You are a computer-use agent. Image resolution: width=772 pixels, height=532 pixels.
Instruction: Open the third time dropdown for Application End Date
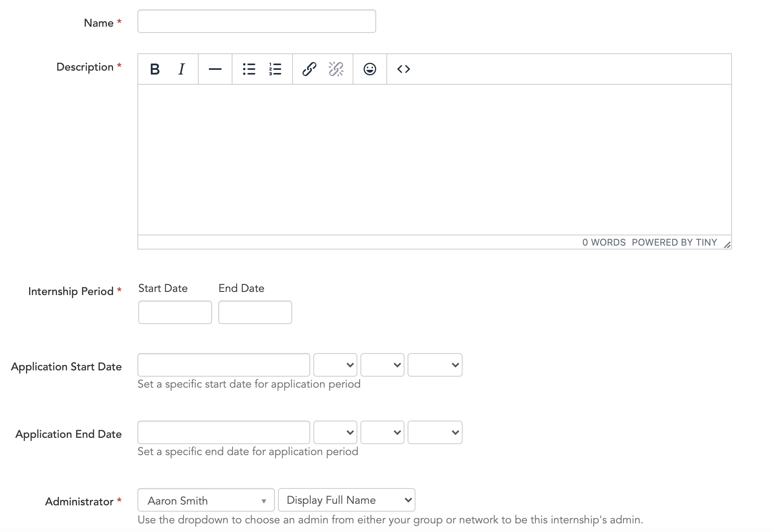[435, 432]
